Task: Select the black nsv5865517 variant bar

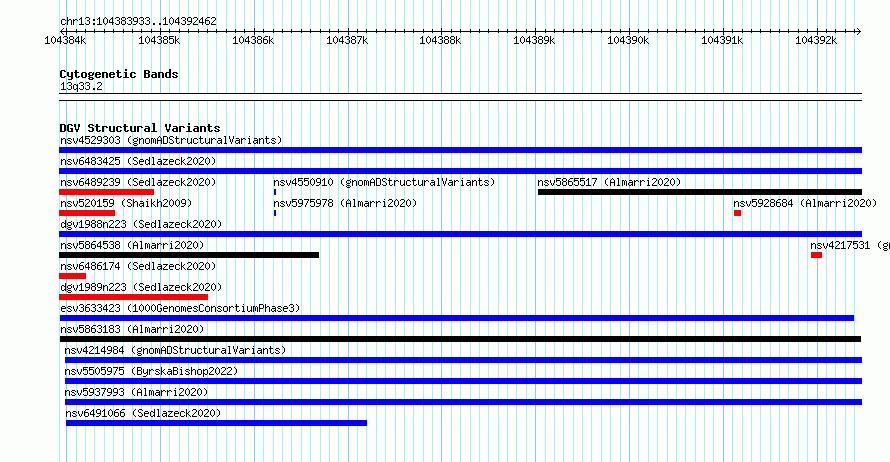Action: click(700, 192)
